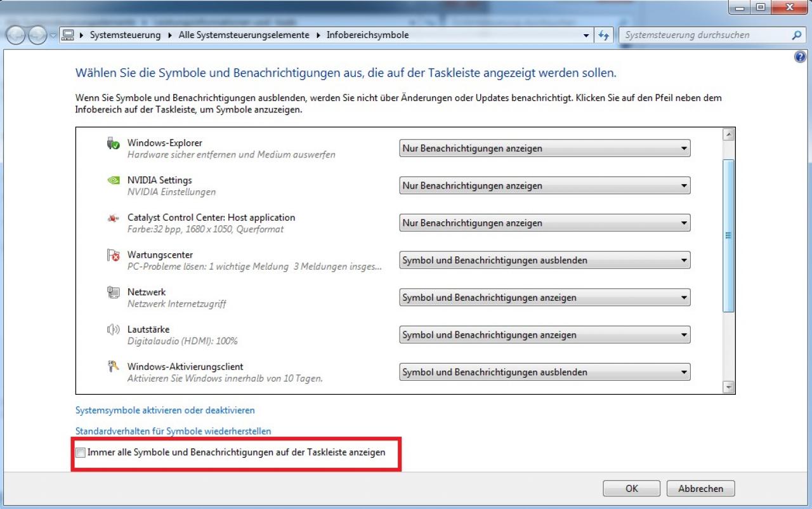The width and height of the screenshot is (812, 509).
Task: Click the refresh button beside address bar
Action: [604, 36]
